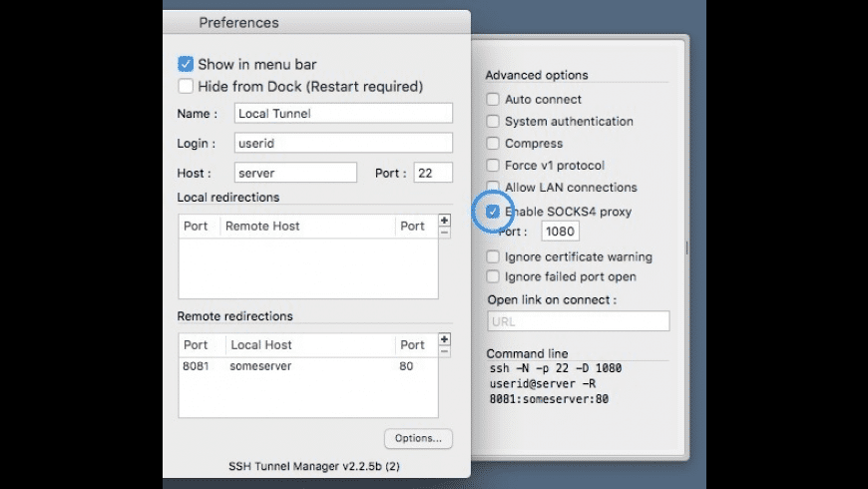Remove local redirection with minus button

click(x=445, y=233)
